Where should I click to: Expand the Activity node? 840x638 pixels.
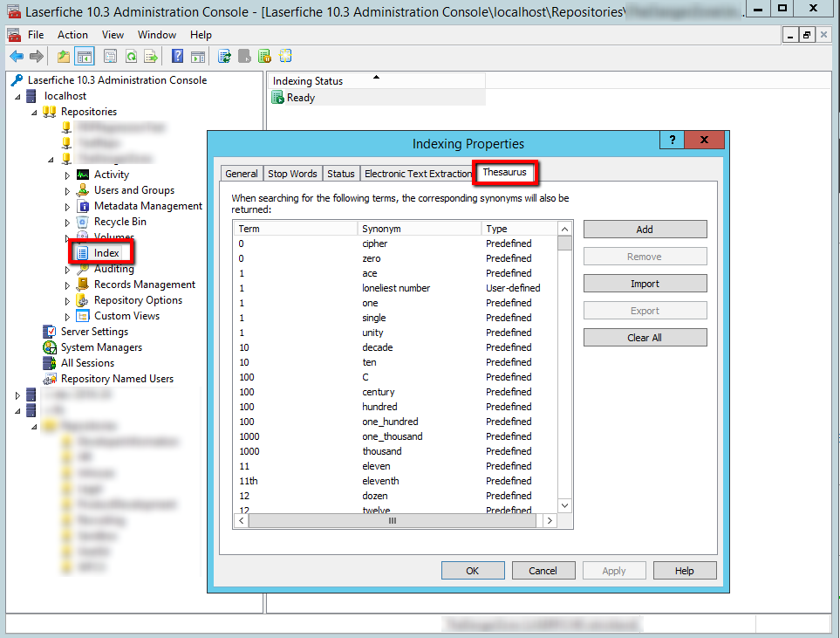(67, 175)
